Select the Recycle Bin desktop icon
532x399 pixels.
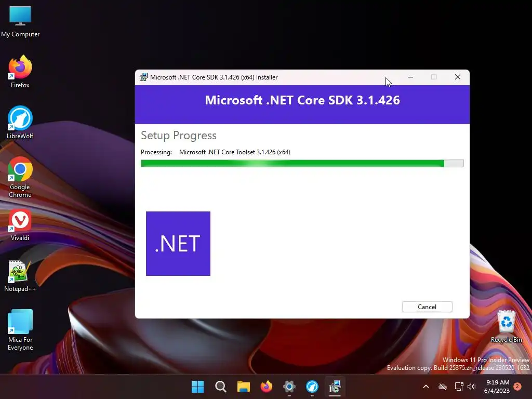click(x=506, y=326)
